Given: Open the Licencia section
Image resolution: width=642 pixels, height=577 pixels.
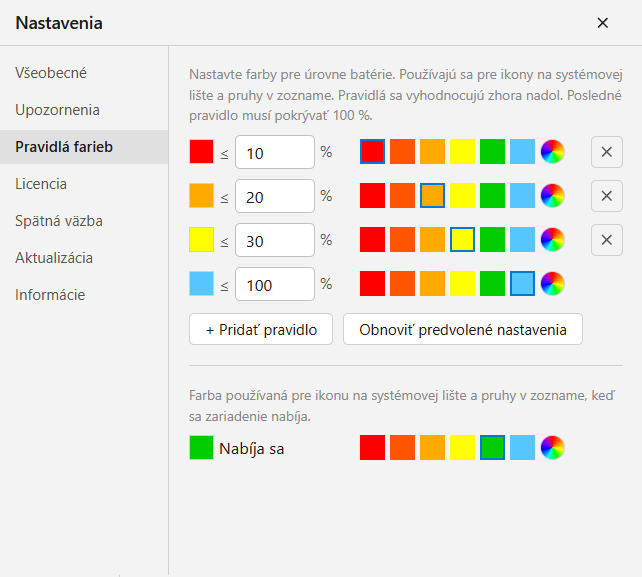Looking at the screenshot, I should coord(84,184).
